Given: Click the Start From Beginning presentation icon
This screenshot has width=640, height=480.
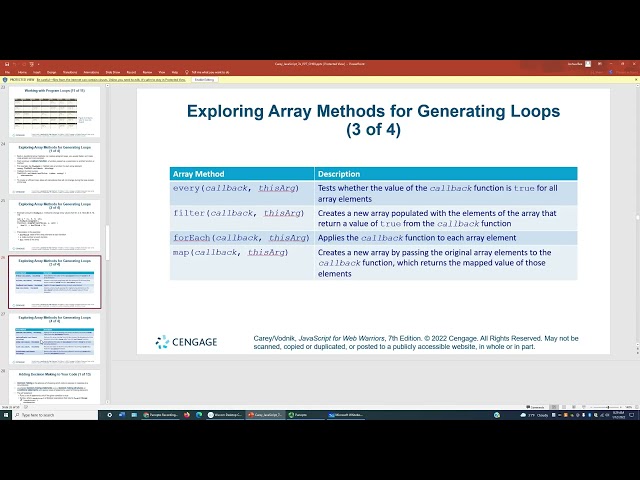Looking at the screenshot, I should [31, 64].
